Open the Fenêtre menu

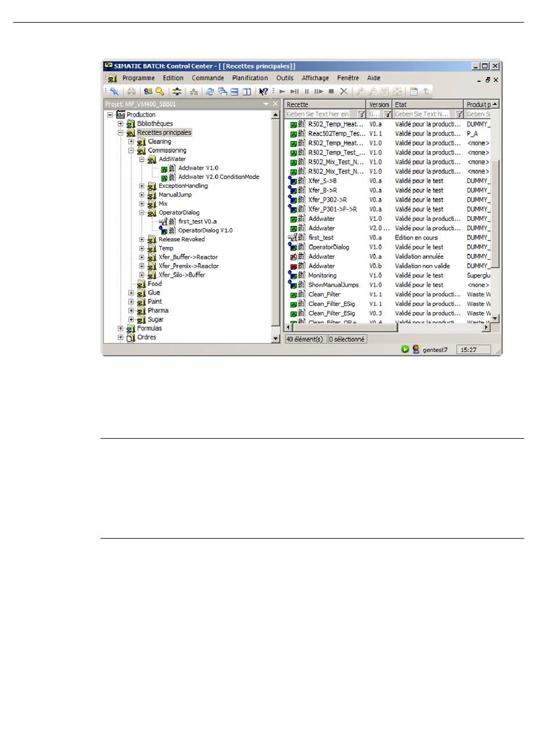pos(348,78)
